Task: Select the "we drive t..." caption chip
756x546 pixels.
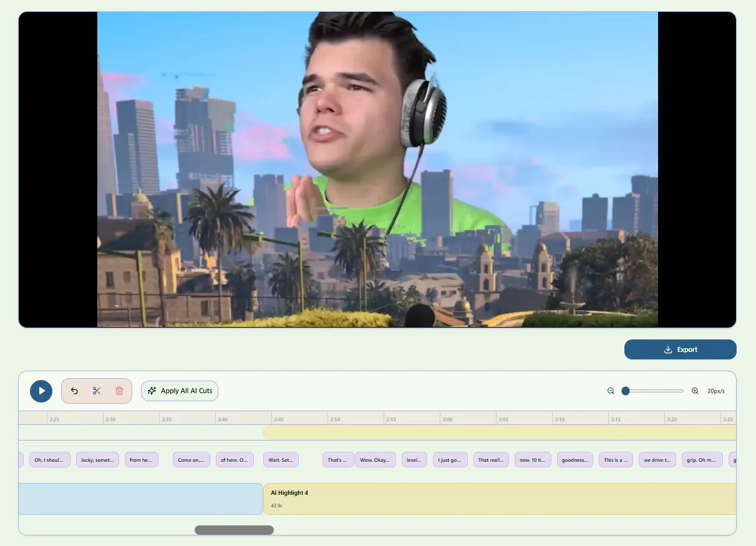Action: [x=657, y=460]
